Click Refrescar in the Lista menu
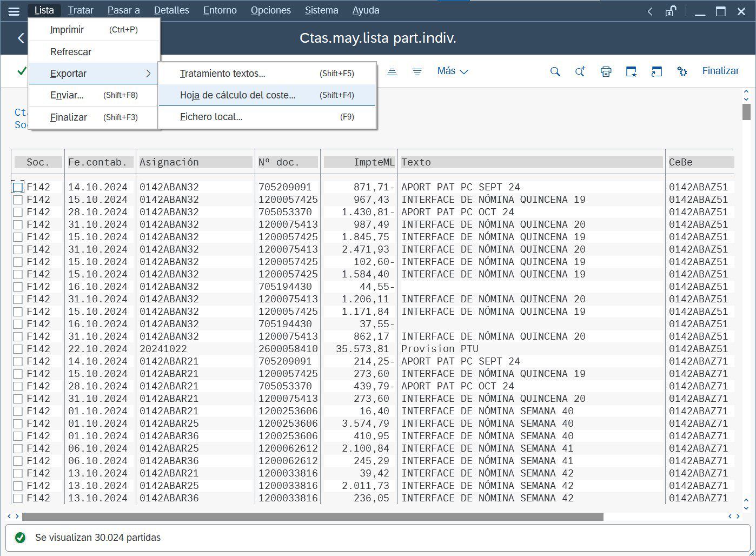 71,52
